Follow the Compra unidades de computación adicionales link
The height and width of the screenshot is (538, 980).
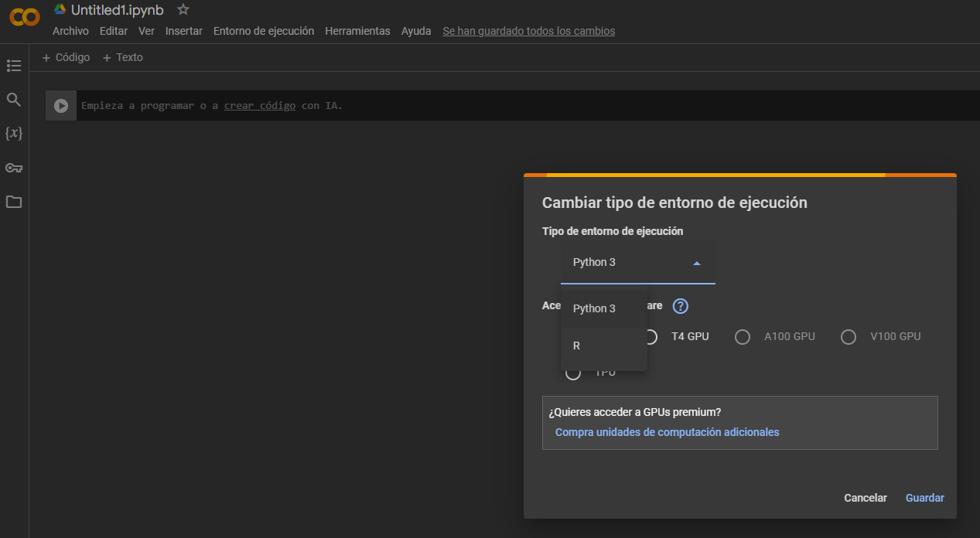coord(667,432)
